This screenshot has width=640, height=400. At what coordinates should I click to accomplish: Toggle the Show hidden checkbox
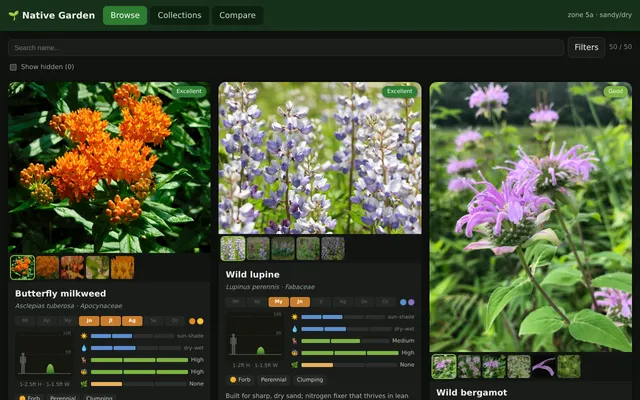tap(13, 67)
